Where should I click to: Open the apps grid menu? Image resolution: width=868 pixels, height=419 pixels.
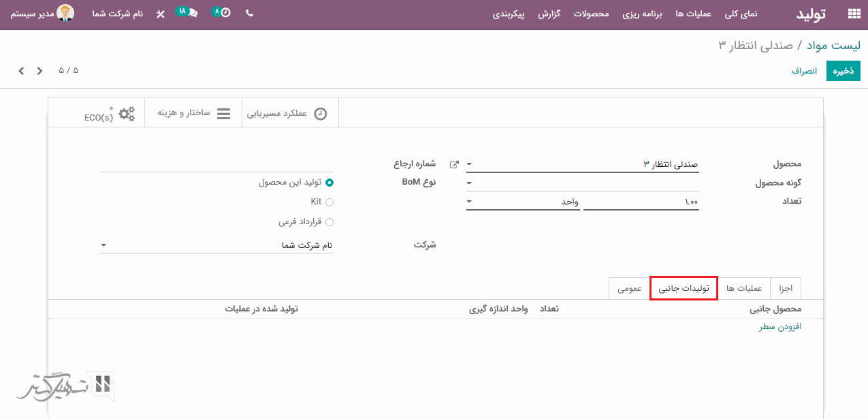(853, 14)
